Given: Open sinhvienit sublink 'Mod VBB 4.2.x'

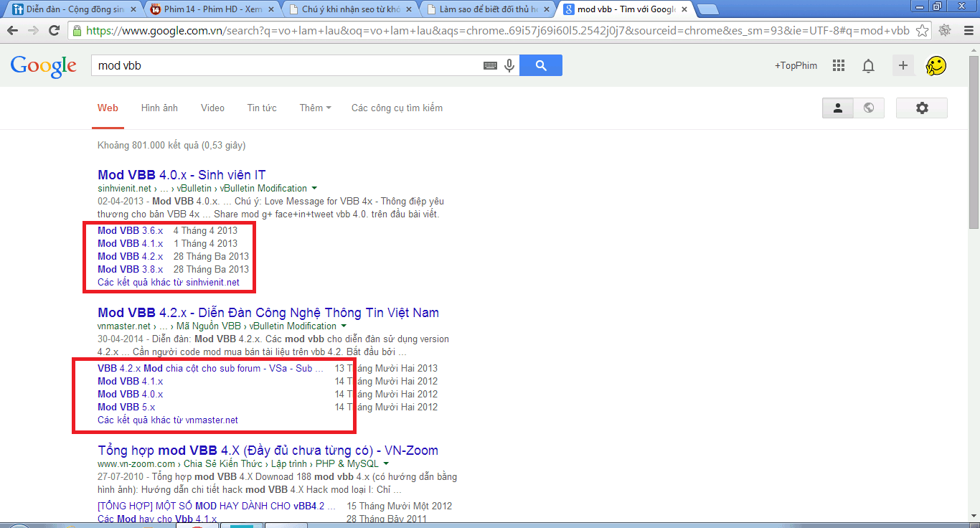Looking at the screenshot, I should [x=130, y=256].
